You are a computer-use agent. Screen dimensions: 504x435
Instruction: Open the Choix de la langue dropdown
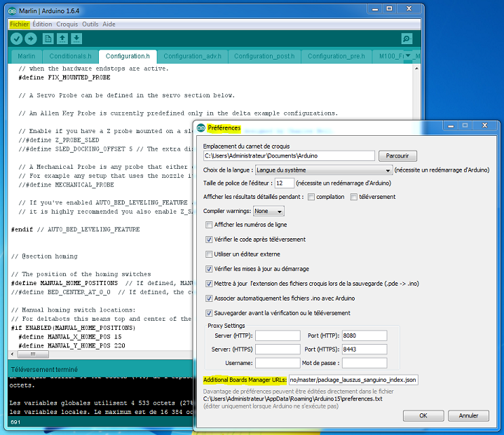[323, 170]
